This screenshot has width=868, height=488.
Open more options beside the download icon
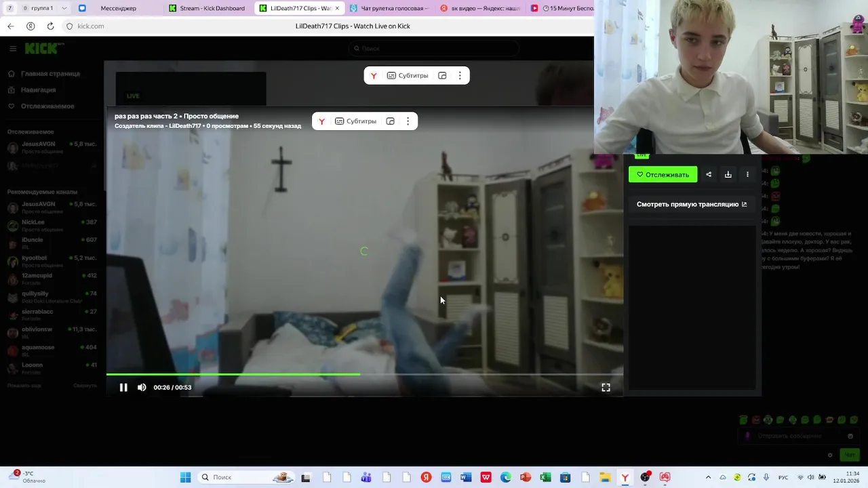[747, 174]
